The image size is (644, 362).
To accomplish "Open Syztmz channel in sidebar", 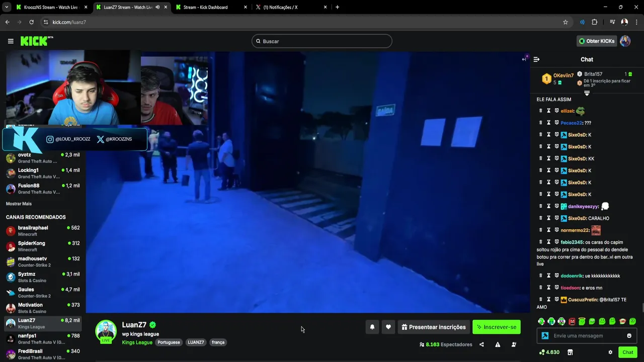I will (x=43, y=277).
